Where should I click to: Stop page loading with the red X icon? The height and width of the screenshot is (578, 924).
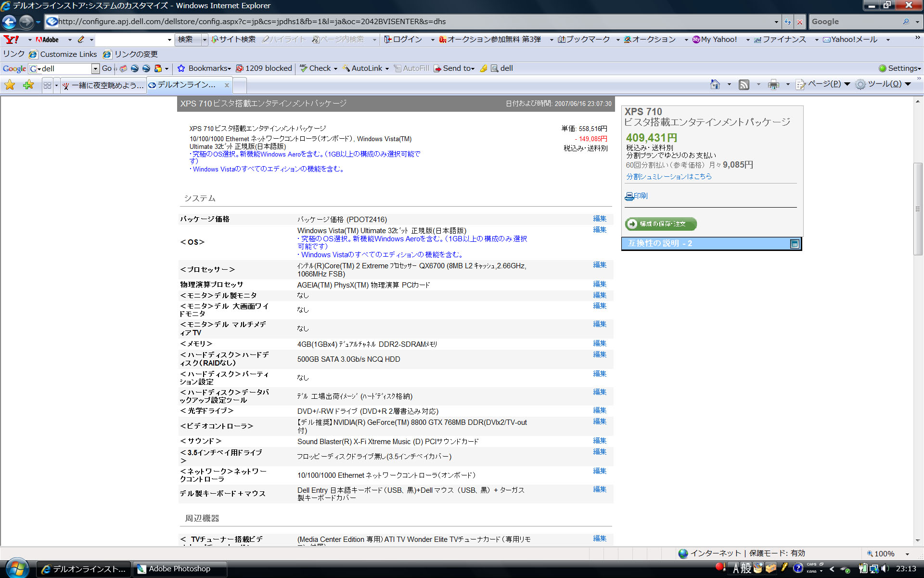[x=799, y=22]
